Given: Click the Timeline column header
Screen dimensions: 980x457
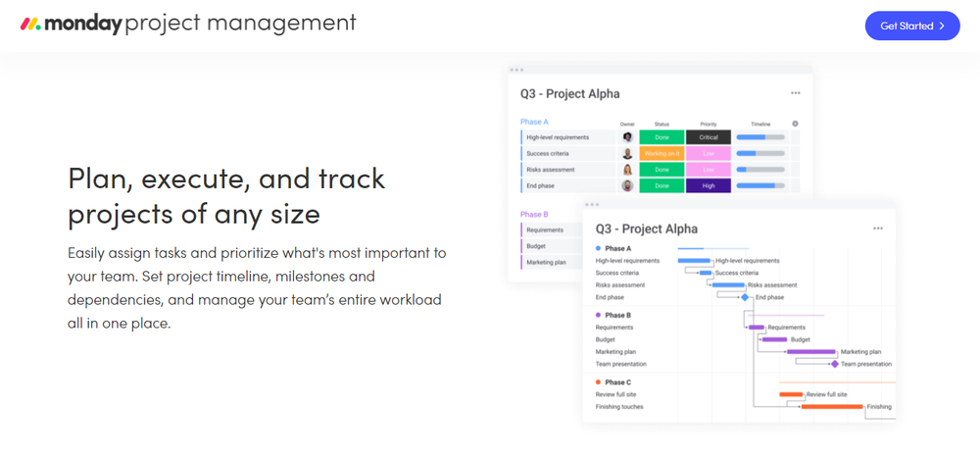Looking at the screenshot, I should [x=760, y=124].
